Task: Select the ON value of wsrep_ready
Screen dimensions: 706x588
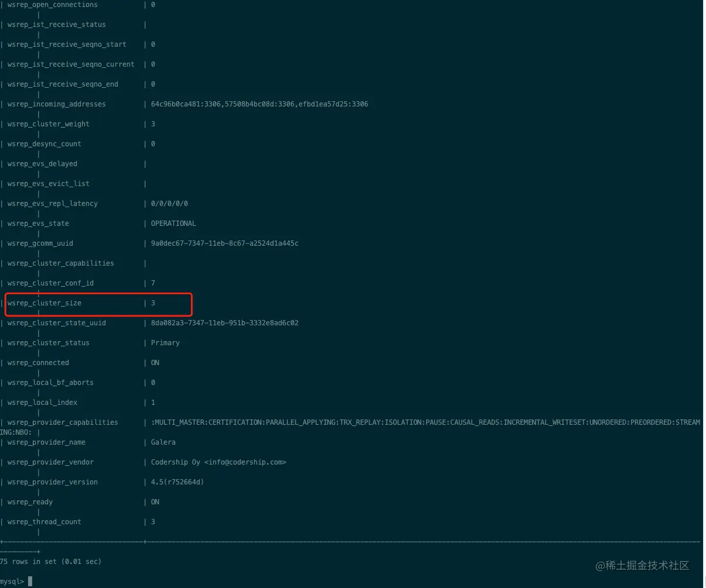Action: (x=155, y=502)
